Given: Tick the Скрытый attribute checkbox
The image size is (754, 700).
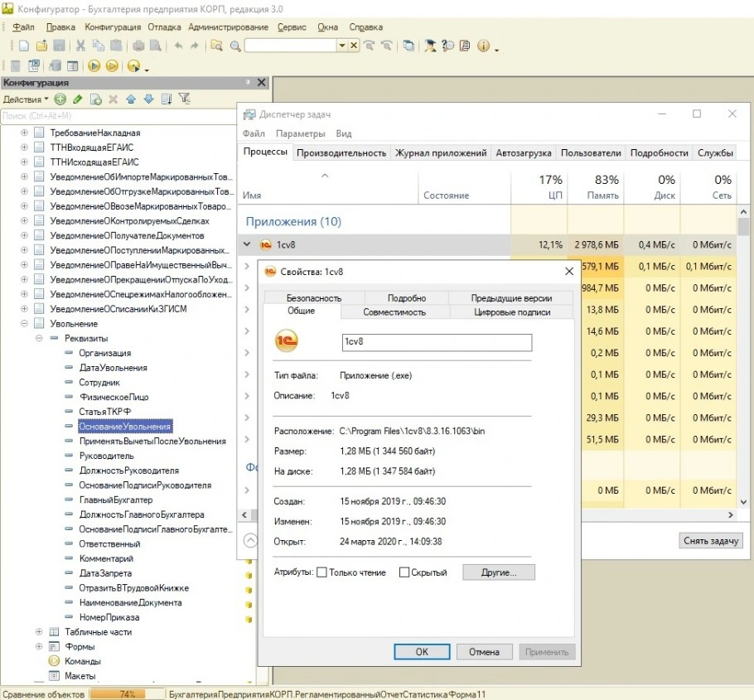Looking at the screenshot, I should tap(404, 572).
